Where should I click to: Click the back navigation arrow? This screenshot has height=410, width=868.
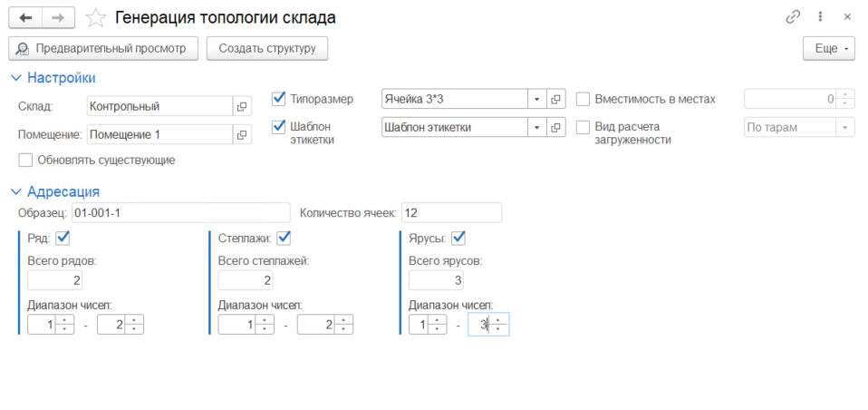[25, 17]
